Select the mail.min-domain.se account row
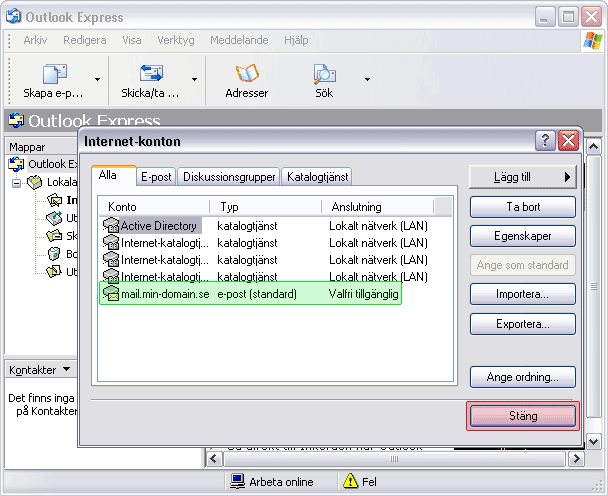This screenshot has height=496, width=608. coord(250,293)
